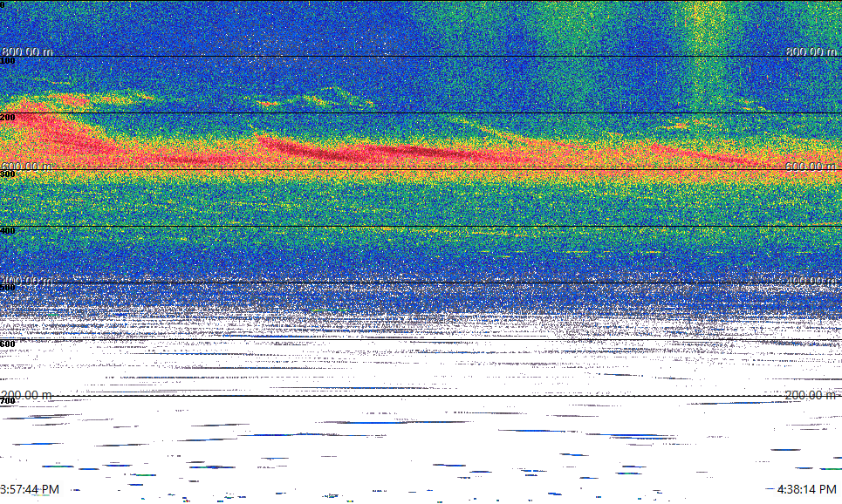
Task: Select the 600 depth scale marker
Action: tap(8, 344)
